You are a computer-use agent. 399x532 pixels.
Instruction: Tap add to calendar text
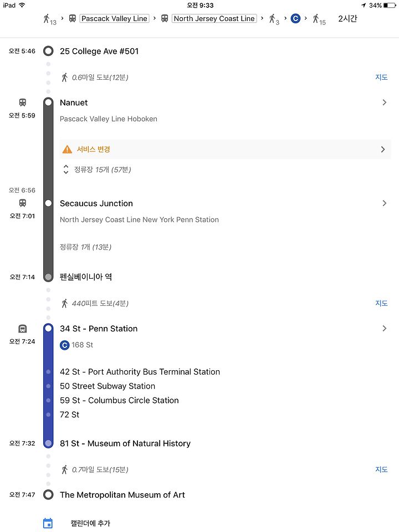pos(90,523)
